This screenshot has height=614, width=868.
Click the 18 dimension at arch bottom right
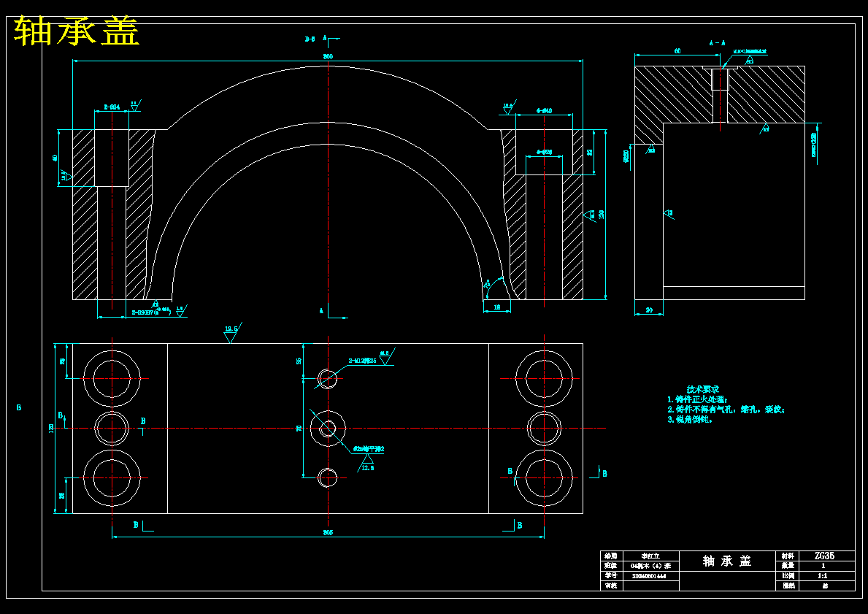pos(497,307)
